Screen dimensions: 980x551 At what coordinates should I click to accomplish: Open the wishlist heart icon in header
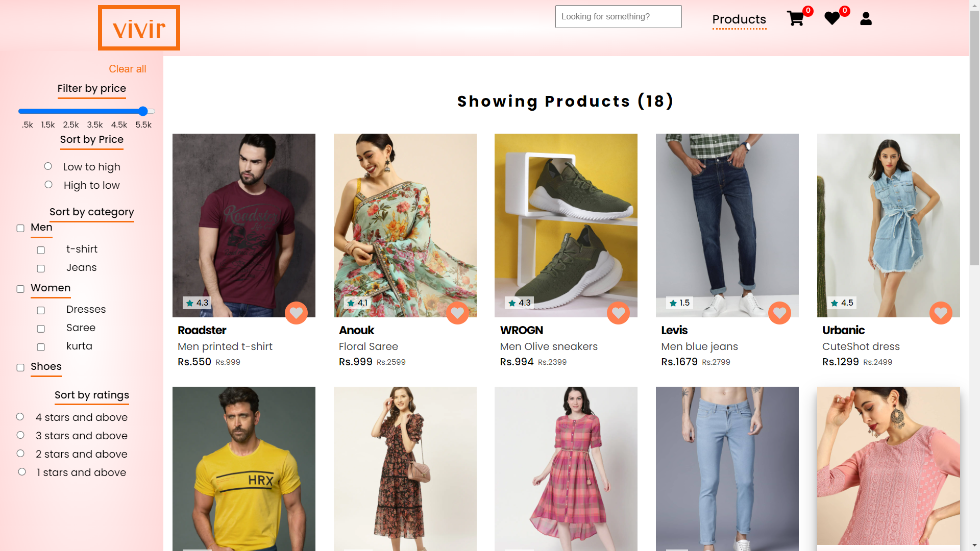(x=831, y=18)
